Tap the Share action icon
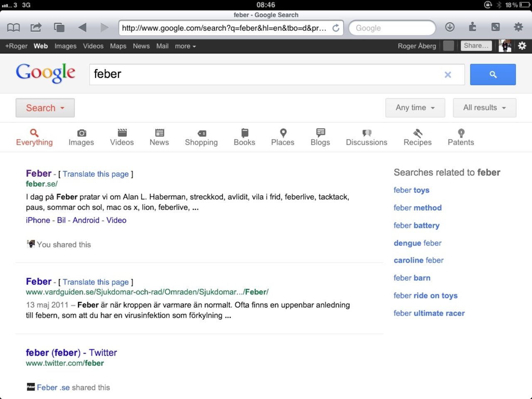The width and height of the screenshot is (532, 399). tap(36, 27)
